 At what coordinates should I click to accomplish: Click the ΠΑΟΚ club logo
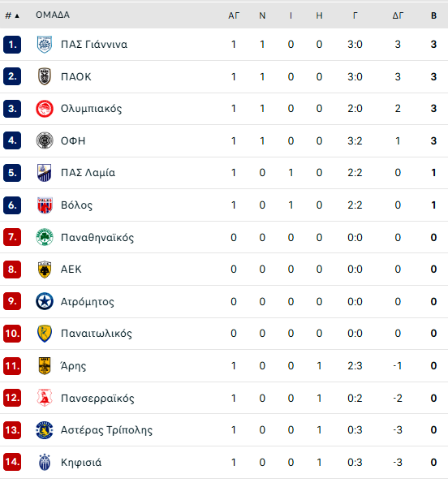(45, 76)
